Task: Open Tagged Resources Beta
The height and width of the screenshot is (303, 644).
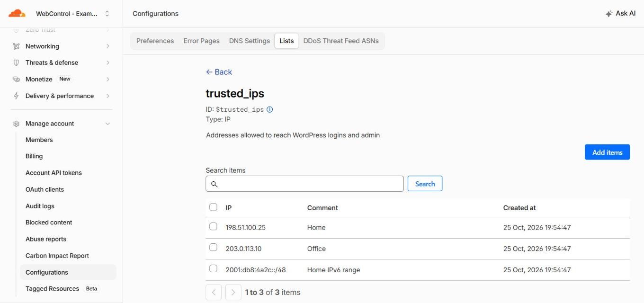Action: 62,289
